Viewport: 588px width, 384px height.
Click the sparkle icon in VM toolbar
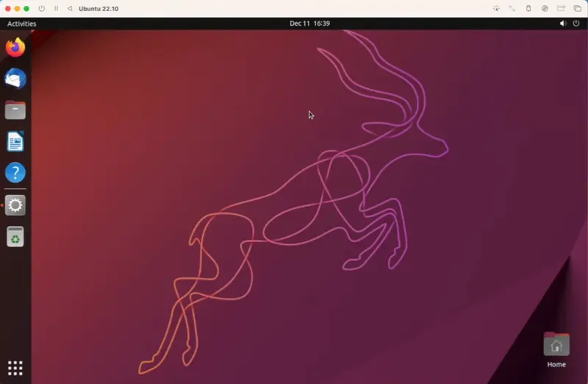point(496,8)
